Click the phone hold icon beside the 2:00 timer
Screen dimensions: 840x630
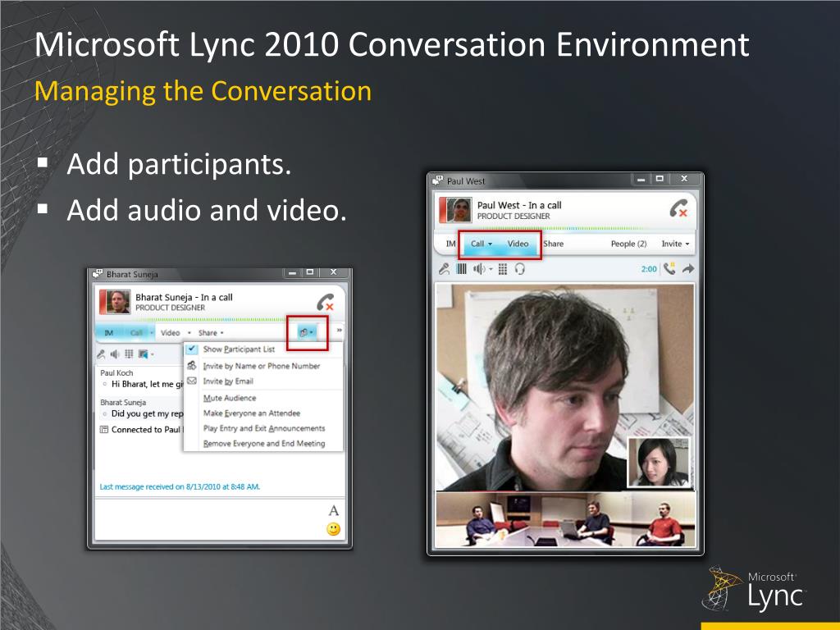669,268
